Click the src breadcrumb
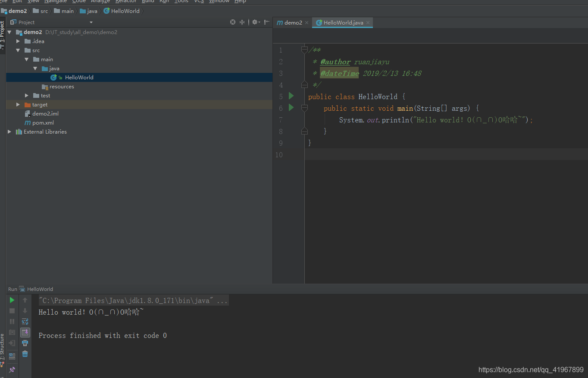Screen dimensions: 588x378 point(40,11)
